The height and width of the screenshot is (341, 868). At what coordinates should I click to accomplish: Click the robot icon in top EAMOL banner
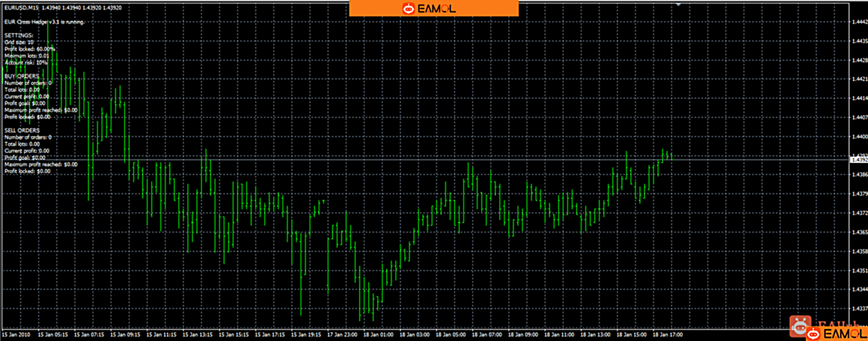coord(407,8)
